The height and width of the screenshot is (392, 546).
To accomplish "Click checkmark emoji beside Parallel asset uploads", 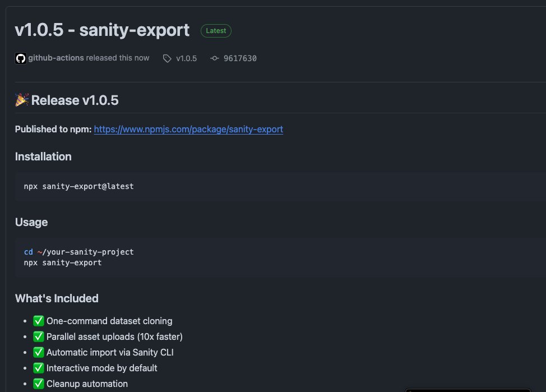I will coord(38,336).
